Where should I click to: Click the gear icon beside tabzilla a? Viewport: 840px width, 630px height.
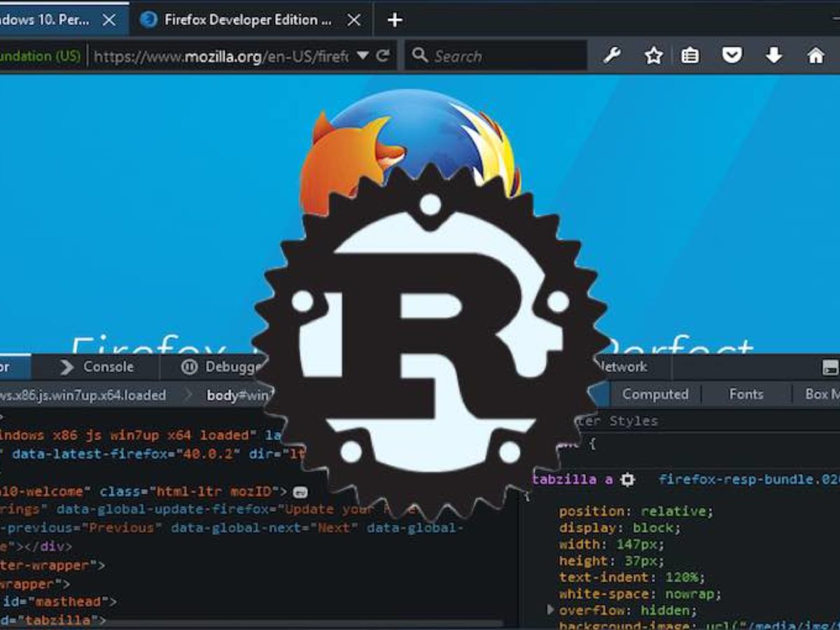coord(628,479)
